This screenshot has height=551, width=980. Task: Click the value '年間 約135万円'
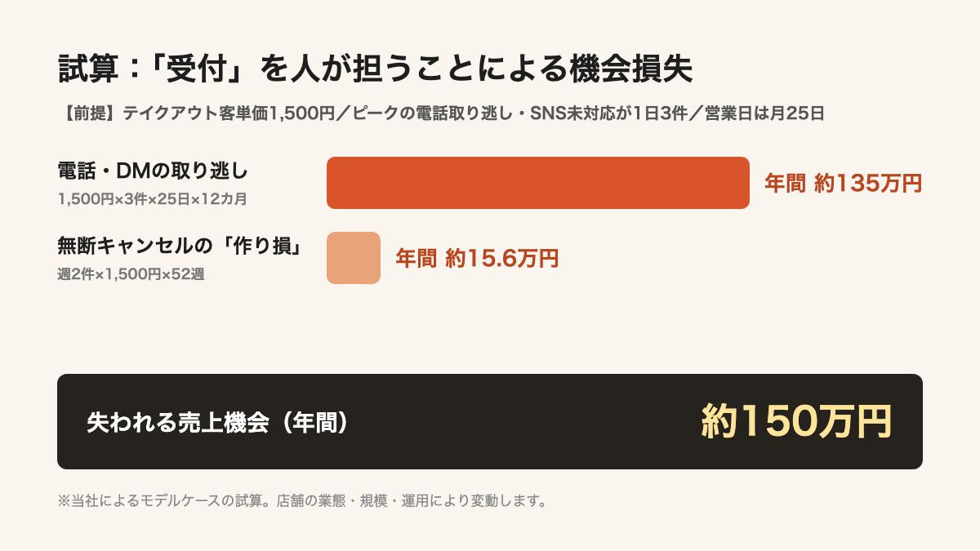pos(844,183)
